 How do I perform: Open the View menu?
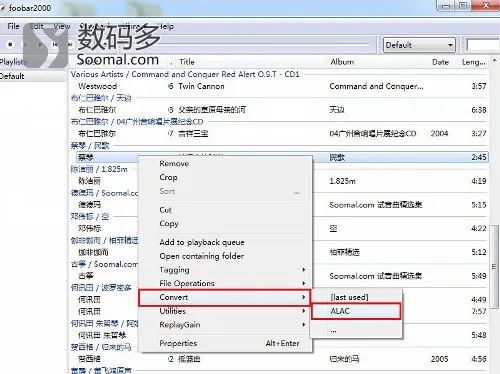62,26
